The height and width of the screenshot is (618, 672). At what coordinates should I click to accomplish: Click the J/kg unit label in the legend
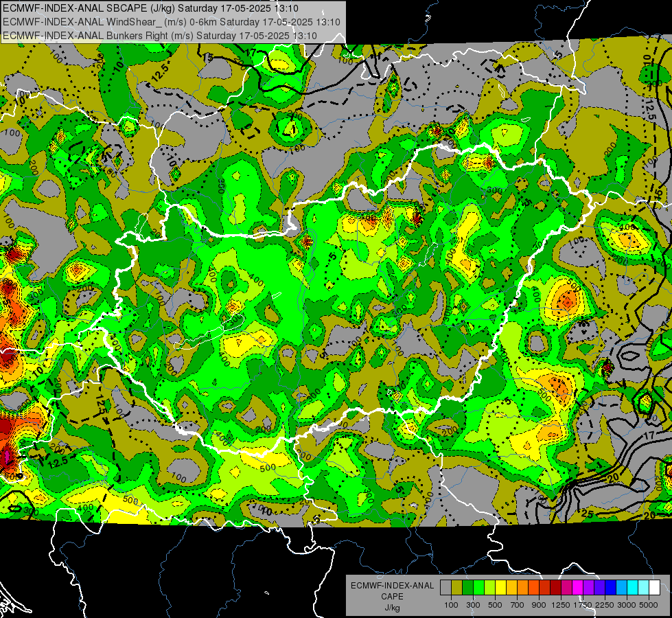click(392, 608)
